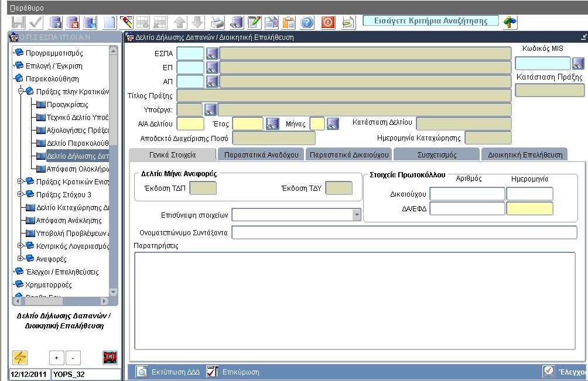Select Έλεγχοι / Επαληθεύσεις in the tree
The width and height of the screenshot is (588, 381).
pos(62,272)
